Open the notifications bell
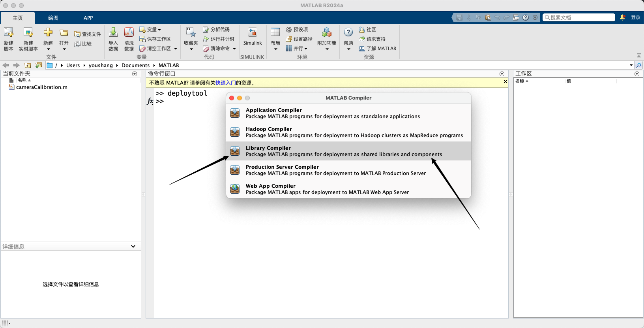The height and width of the screenshot is (328, 644). pos(623,17)
